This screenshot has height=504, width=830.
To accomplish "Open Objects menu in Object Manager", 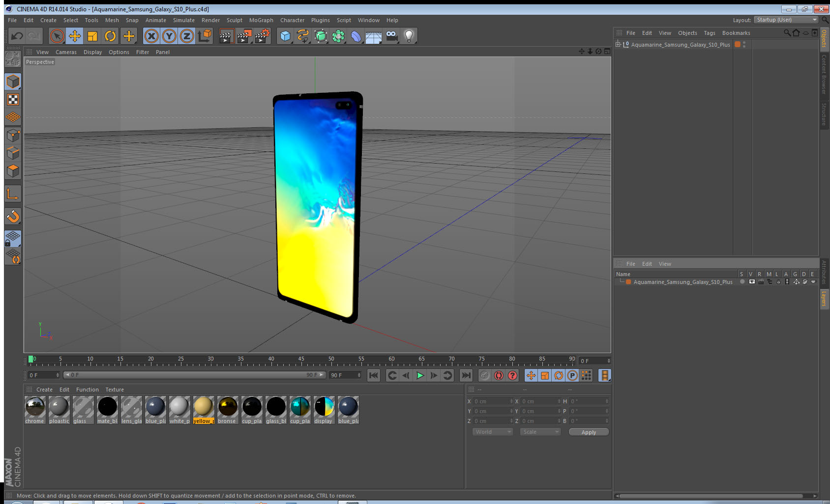I will pyautogui.click(x=687, y=33).
